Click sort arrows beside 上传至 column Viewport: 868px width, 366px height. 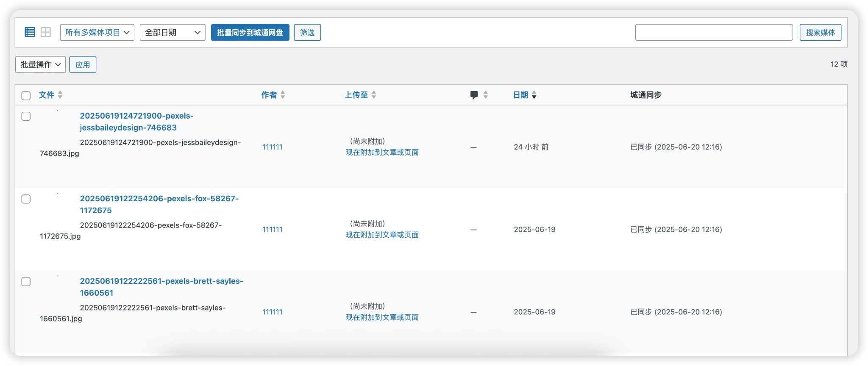coord(374,95)
